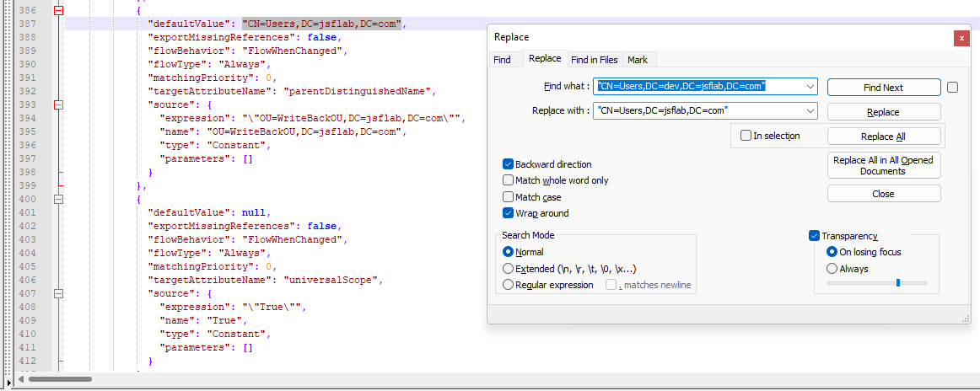
Task: Click the Replace All button
Action: point(884,137)
